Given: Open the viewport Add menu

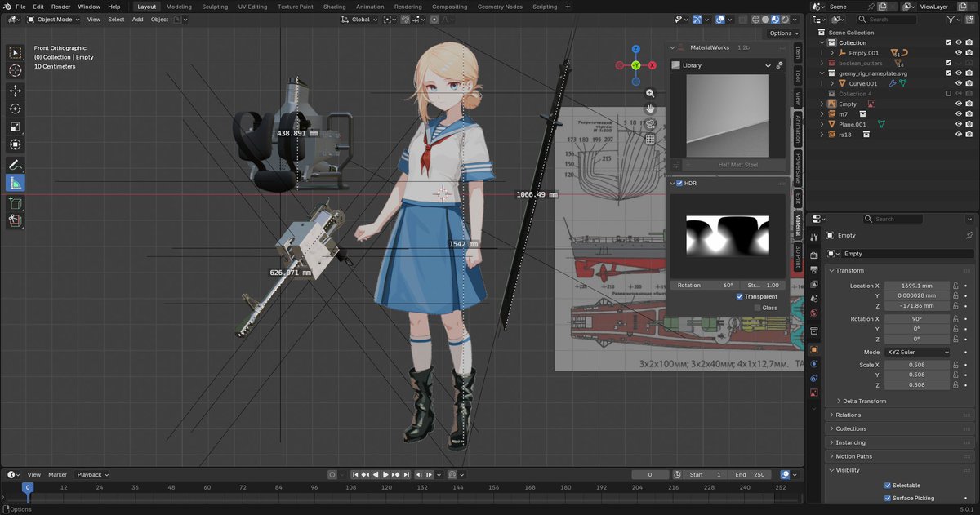Looking at the screenshot, I should click(137, 19).
